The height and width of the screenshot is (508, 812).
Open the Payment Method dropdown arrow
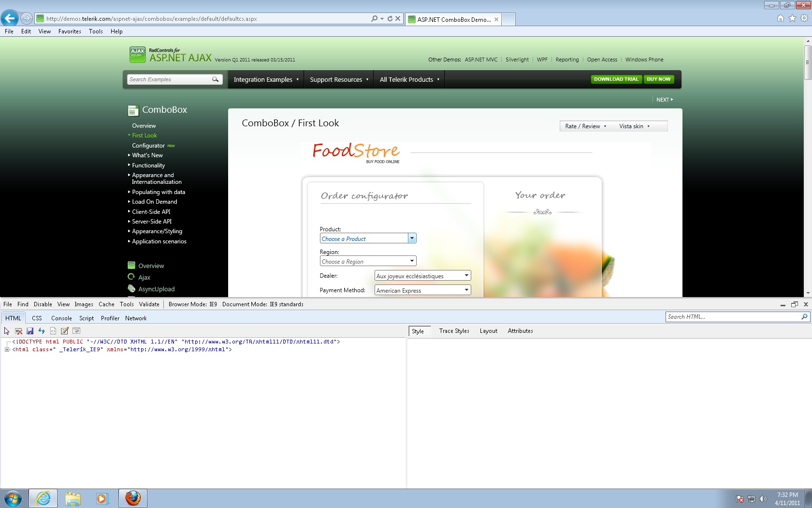(466, 290)
